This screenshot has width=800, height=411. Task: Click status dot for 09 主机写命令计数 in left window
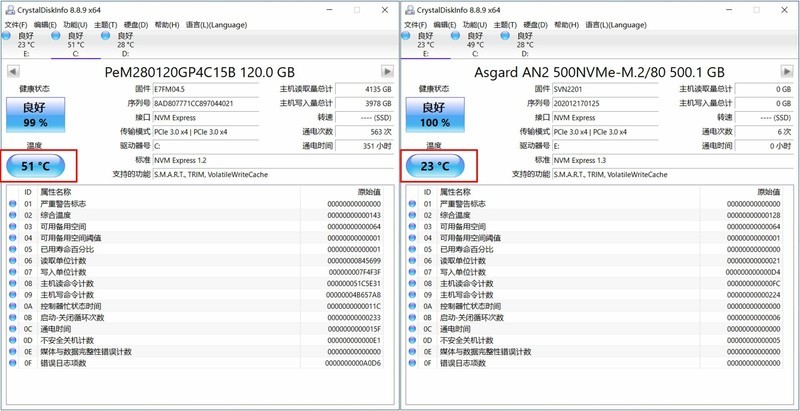click(12, 295)
